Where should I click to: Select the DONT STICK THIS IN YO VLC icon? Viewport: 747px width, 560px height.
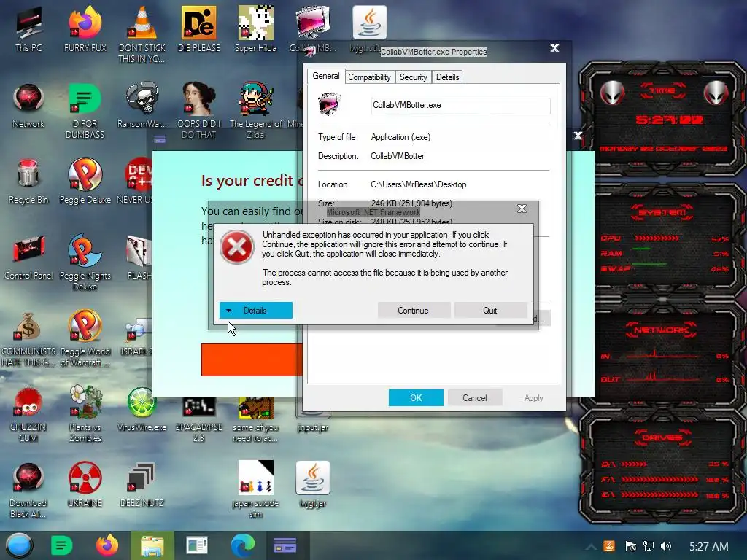(142, 34)
